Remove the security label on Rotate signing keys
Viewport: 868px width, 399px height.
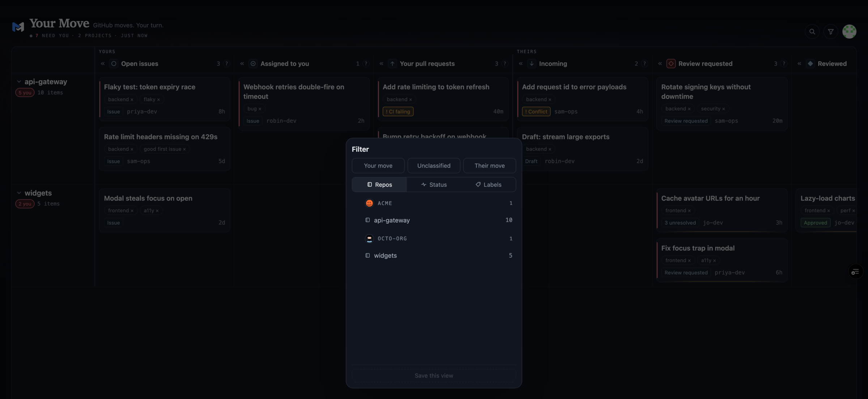(723, 109)
